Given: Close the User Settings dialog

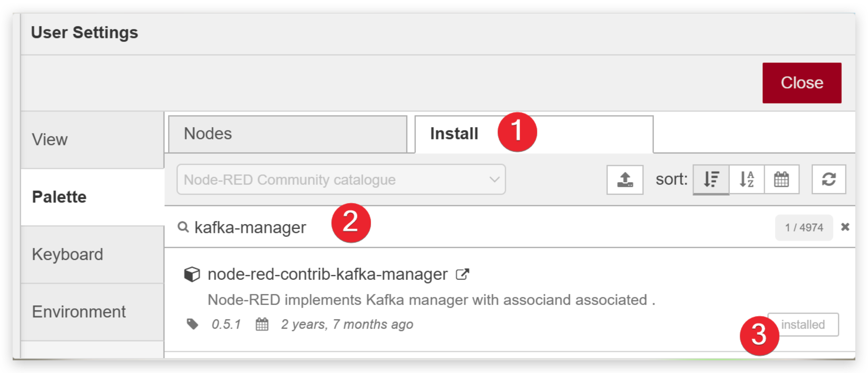Looking at the screenshot, I should point(802,83).
